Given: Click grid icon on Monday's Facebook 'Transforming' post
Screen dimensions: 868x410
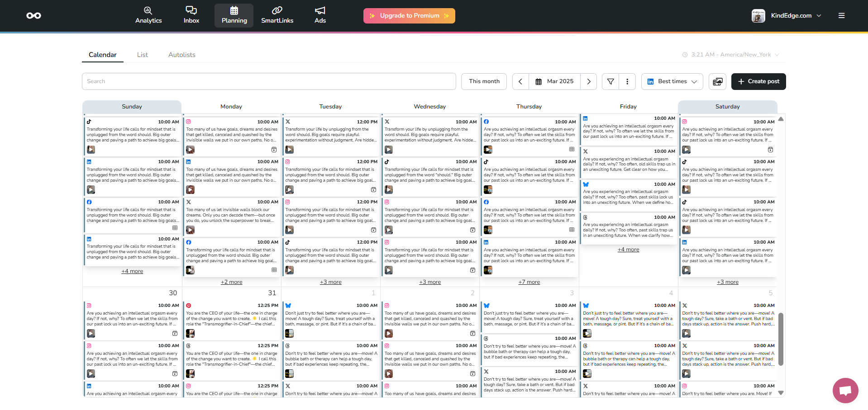Looking at the screenshot, I should (274, 270).
